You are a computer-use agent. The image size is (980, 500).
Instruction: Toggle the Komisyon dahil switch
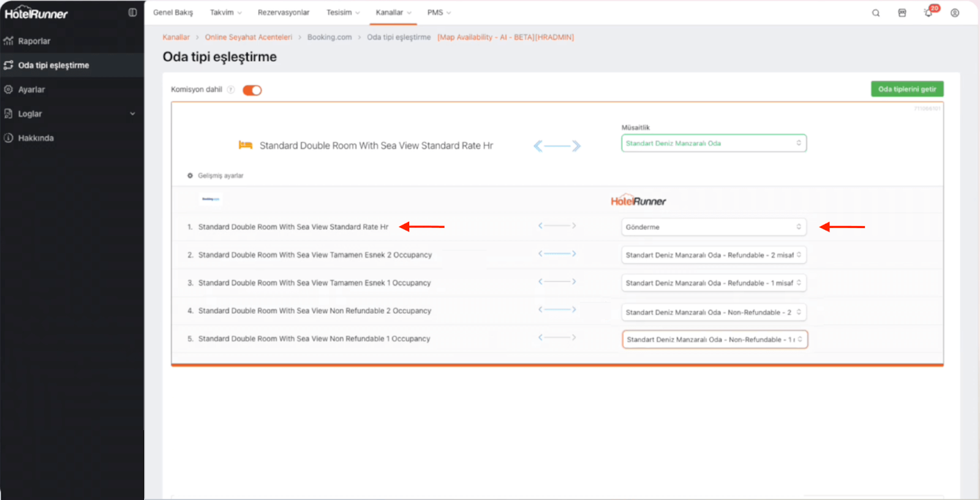coord(252,90)
